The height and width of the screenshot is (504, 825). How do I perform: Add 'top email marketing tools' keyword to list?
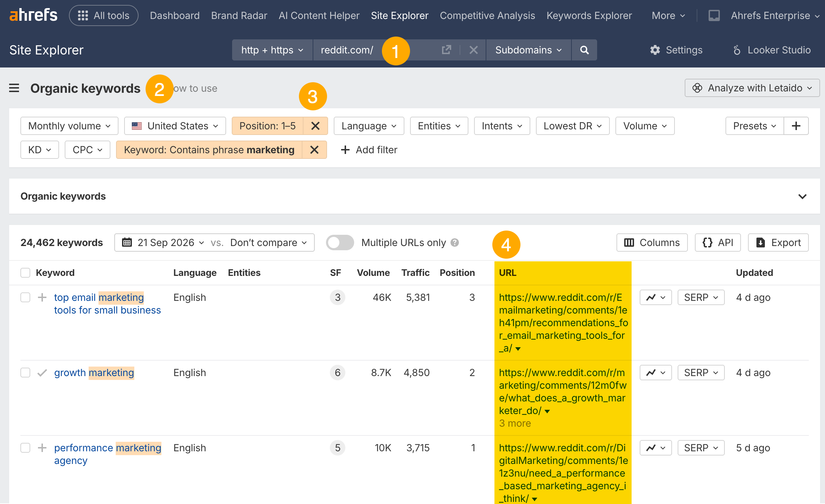coord(42,297)
